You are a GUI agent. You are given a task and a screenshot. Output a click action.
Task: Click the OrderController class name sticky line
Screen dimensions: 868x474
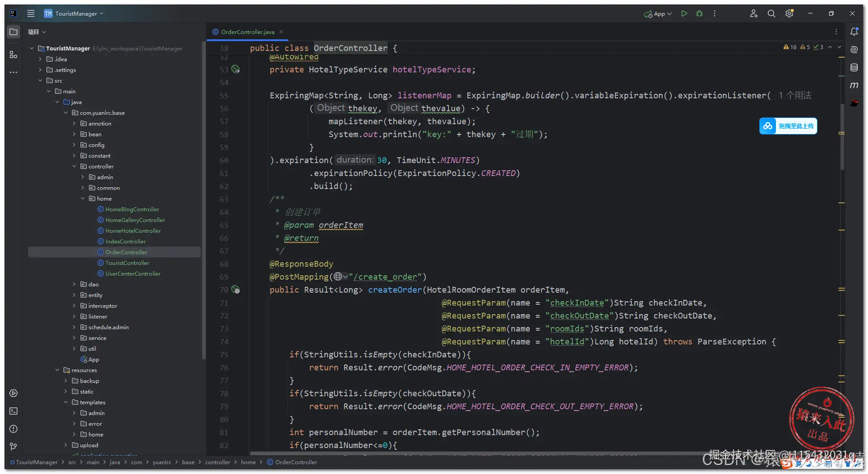coord(351,48)
